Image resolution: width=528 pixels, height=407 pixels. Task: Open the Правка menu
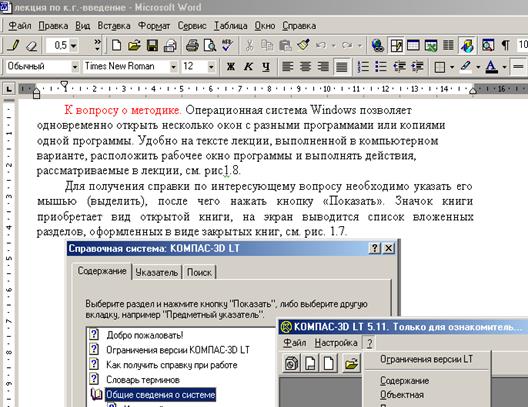point(53,26)
